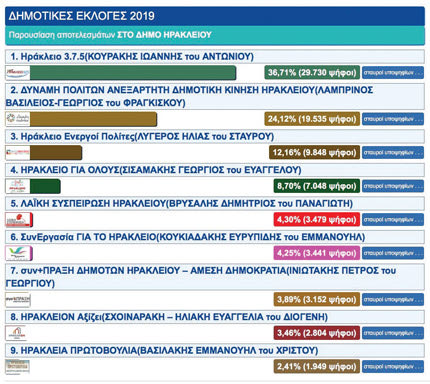Select the 8,70% (7.048 ψήφοι) badge
430x384 pixels.
click(317, 186)
